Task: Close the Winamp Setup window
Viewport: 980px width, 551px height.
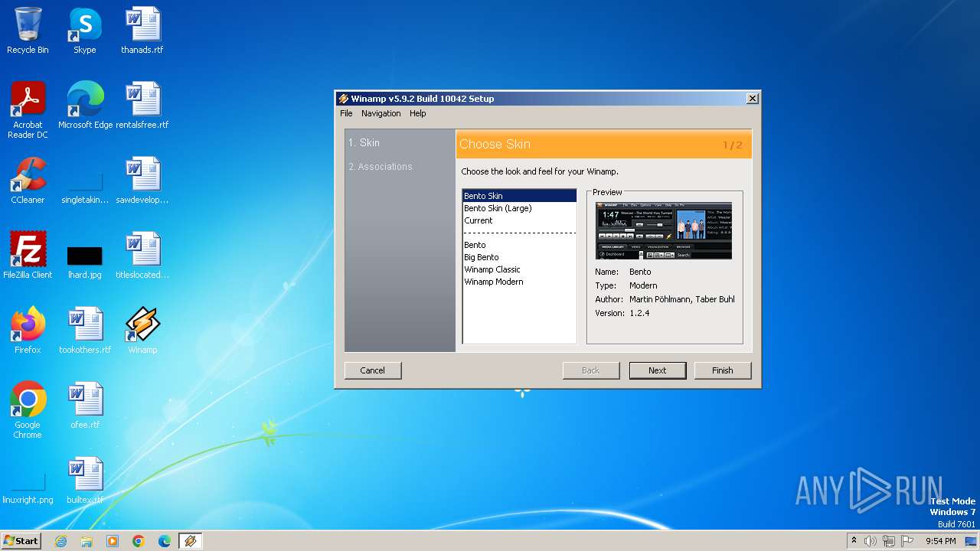Action: click(x=753, y=99)
